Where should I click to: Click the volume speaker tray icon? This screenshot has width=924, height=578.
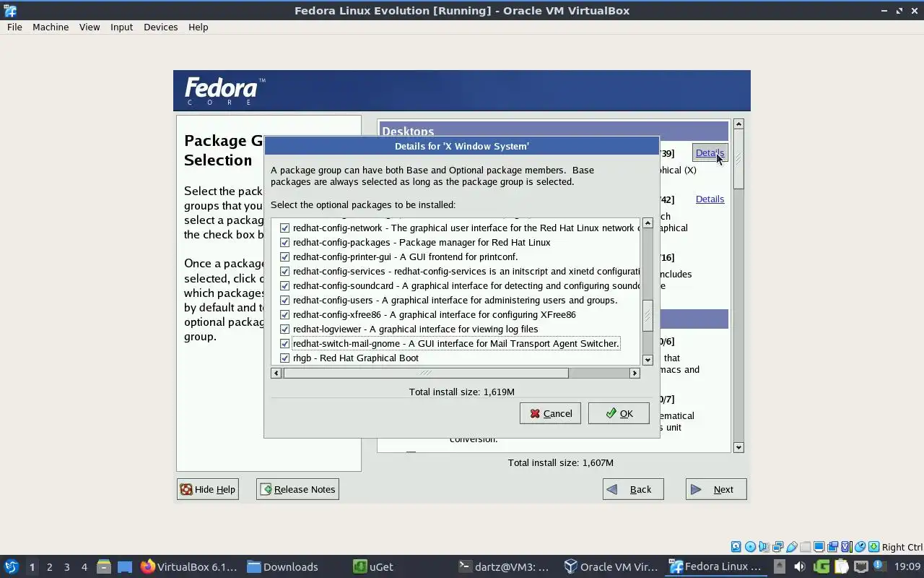799,566
